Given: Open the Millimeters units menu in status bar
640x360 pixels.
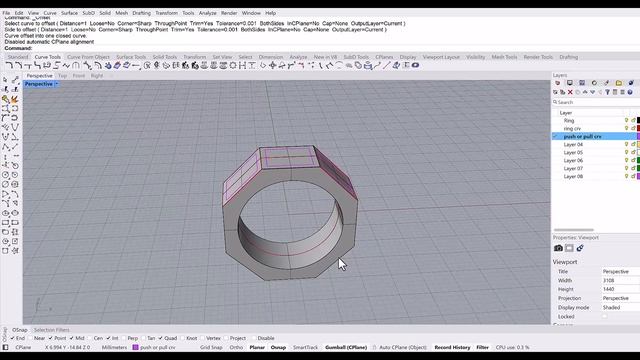Looking at the screenshot, I should click(114, 347).
